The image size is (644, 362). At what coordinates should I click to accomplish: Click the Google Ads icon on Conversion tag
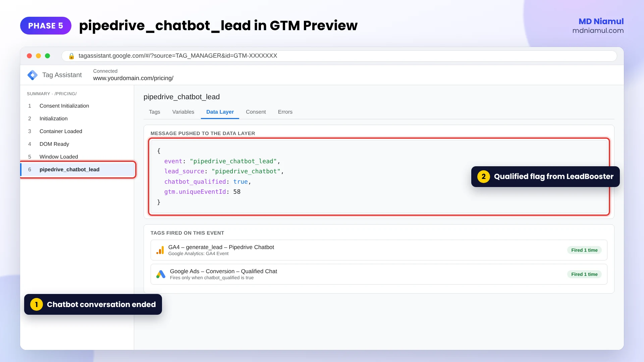(x=161, y=274)
